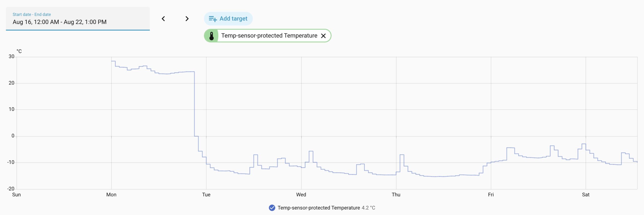
Task: Click the Sun label on the time axis
Action: pyautogui.click(x=16, y=195)
